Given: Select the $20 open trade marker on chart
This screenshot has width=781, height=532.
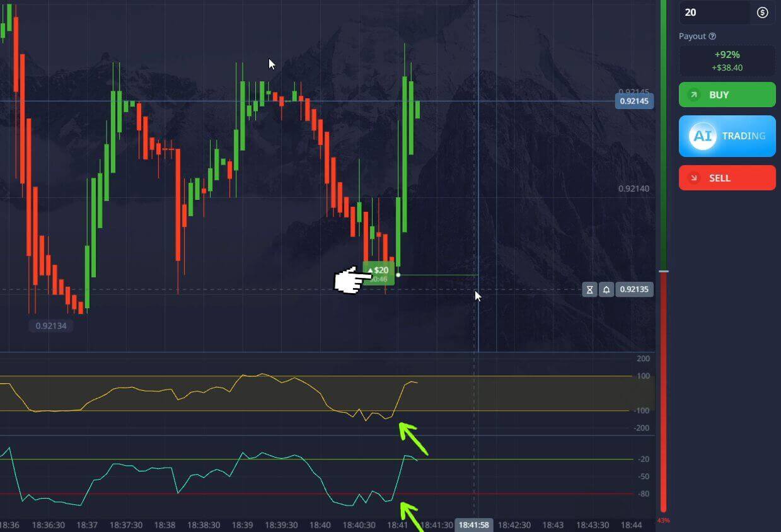Looking at the screenshot, I should (378, 274).
